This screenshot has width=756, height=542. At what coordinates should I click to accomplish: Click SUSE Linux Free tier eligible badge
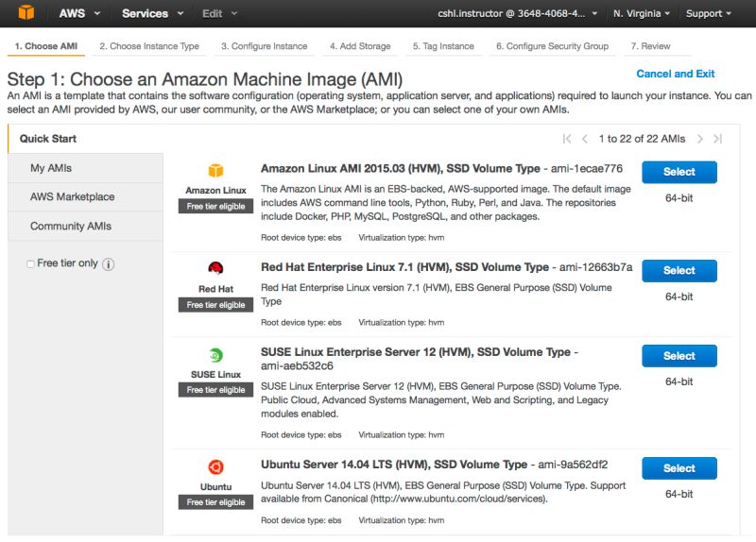(x=215, y=390)
